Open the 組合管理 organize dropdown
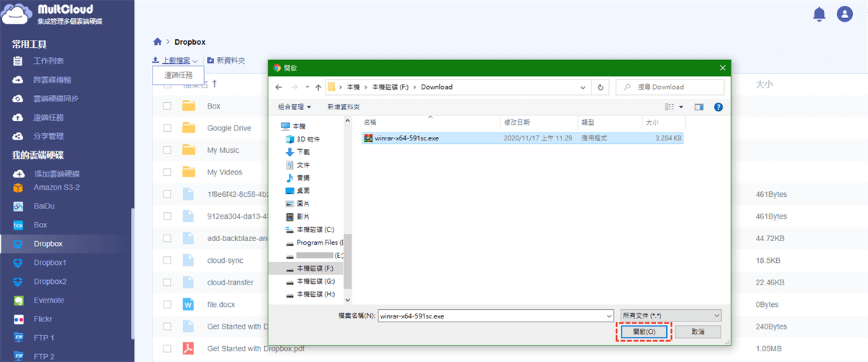 coord(294,106)
